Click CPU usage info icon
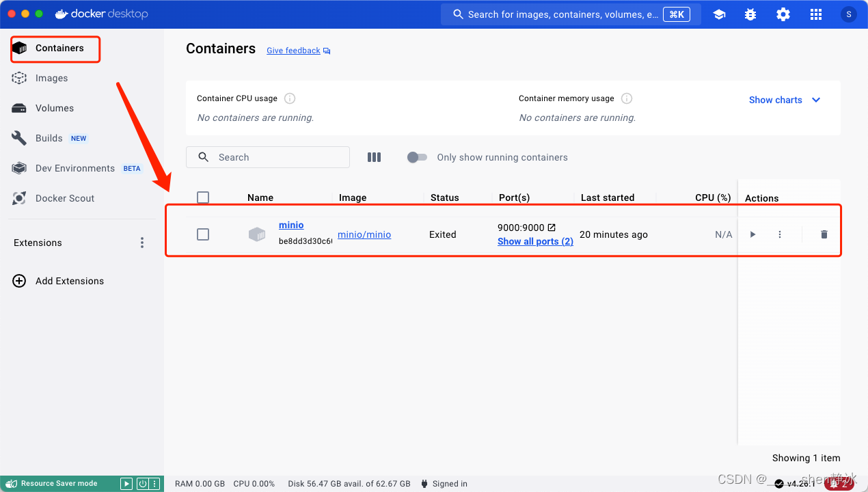 coord(290,98)
